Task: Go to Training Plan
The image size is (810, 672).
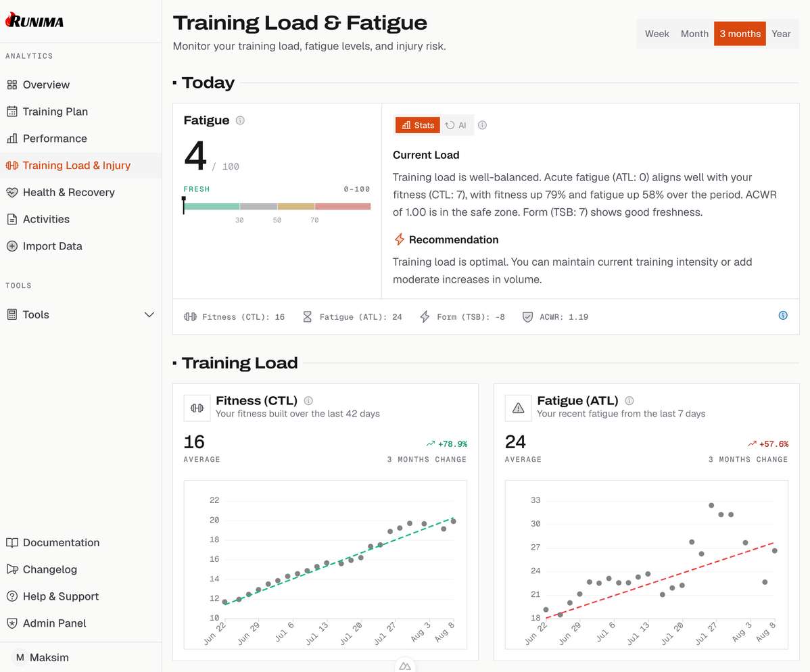Action: tap(80, 112)
